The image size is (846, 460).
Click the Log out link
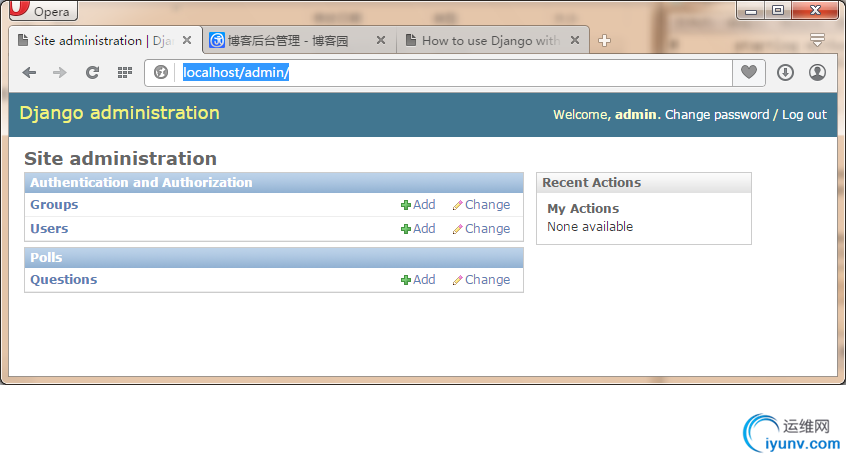(x=804, y=115)
